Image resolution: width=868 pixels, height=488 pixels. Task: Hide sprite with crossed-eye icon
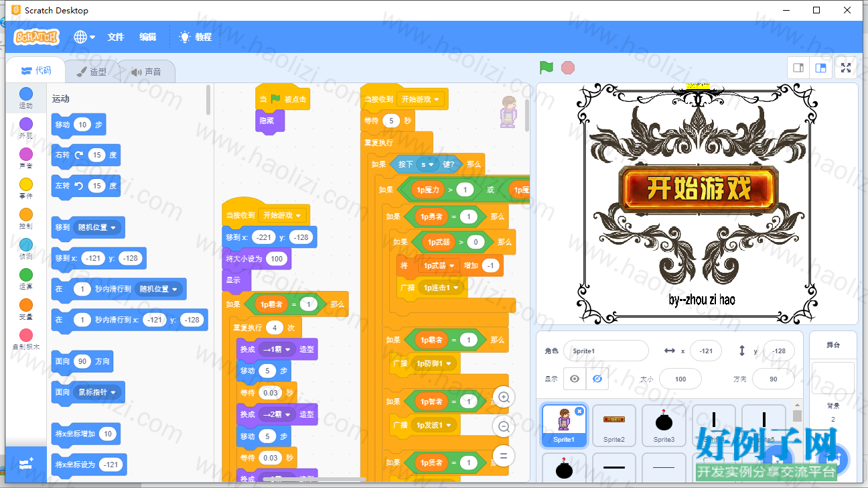click(x=597, y=379)
